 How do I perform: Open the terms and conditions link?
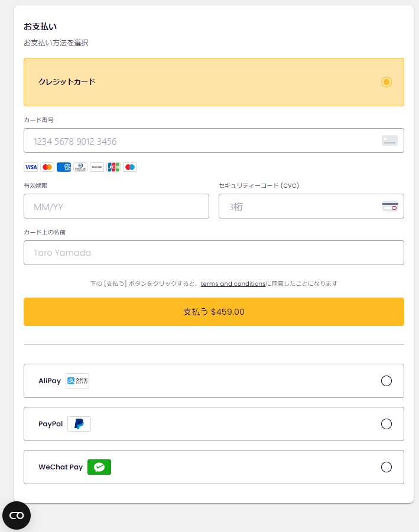pos(233,283)
